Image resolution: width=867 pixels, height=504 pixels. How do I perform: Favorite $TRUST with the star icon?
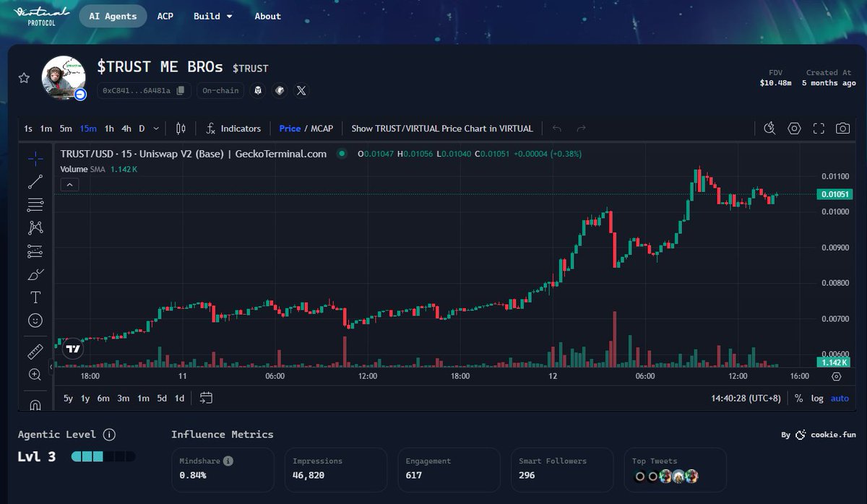(x=24, y=77)
